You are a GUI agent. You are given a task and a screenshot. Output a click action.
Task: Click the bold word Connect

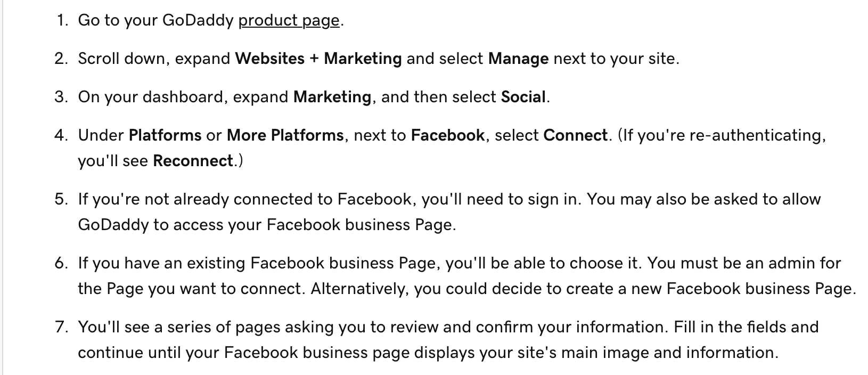(575, 135)
